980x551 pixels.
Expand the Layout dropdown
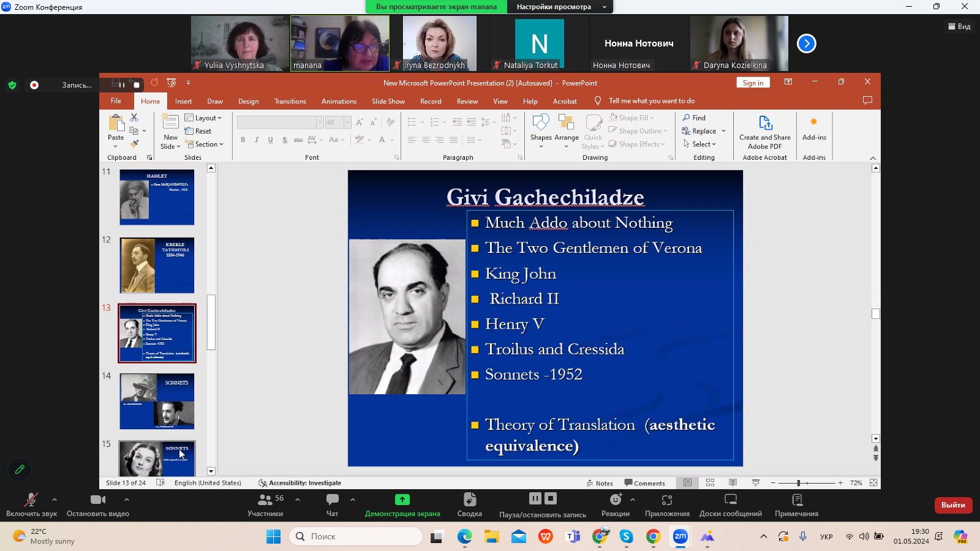coord(203,118)
